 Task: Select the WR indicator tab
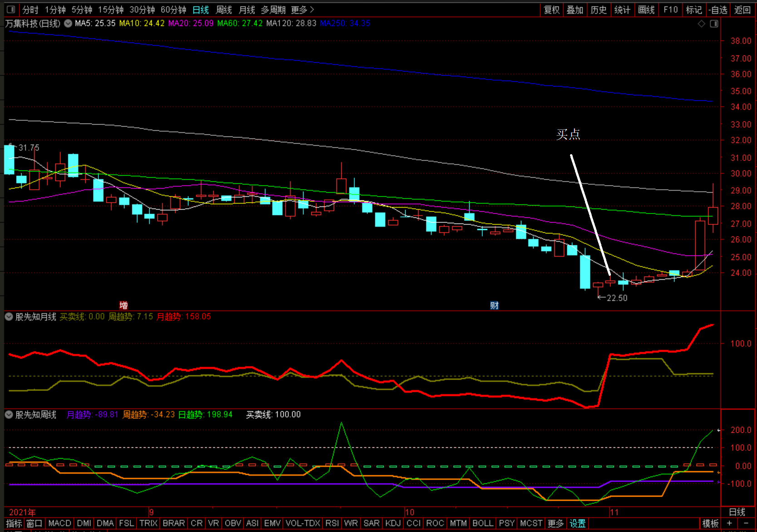[351, 523]
